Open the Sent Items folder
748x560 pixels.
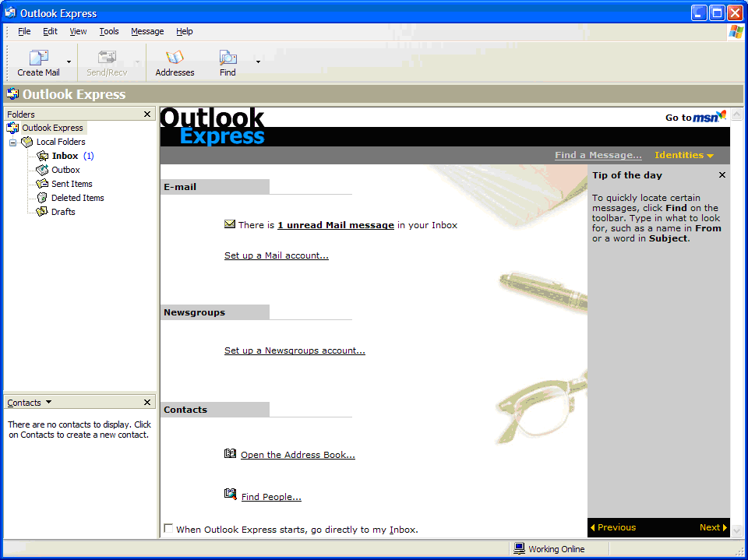point(71,184)
